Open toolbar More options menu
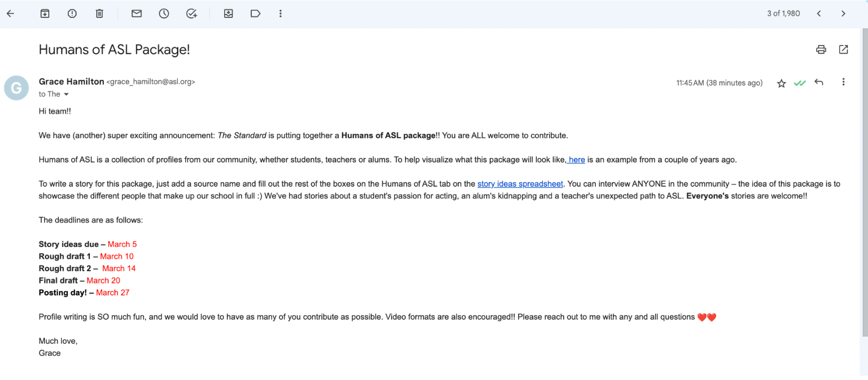 click(280, 14)
